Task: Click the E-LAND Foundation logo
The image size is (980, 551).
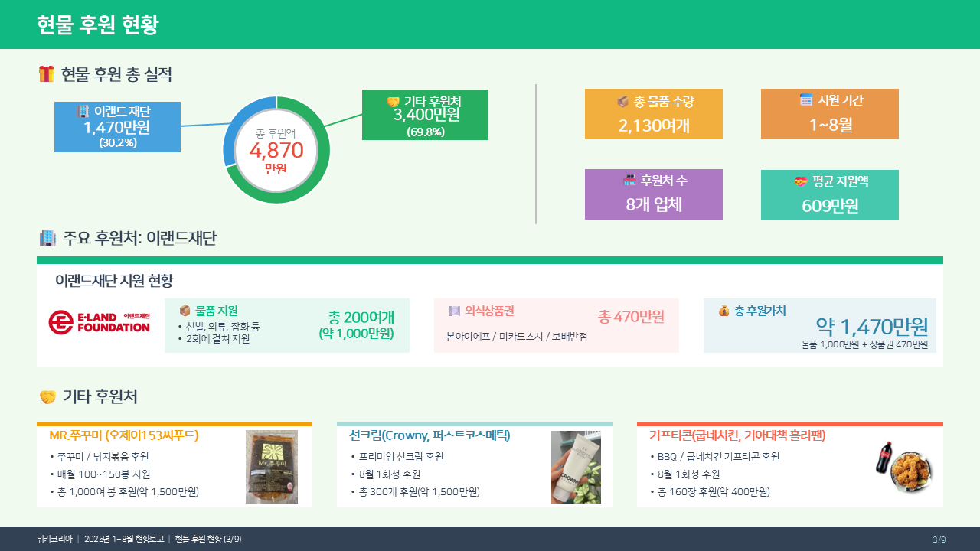Action: click(99, 322)
